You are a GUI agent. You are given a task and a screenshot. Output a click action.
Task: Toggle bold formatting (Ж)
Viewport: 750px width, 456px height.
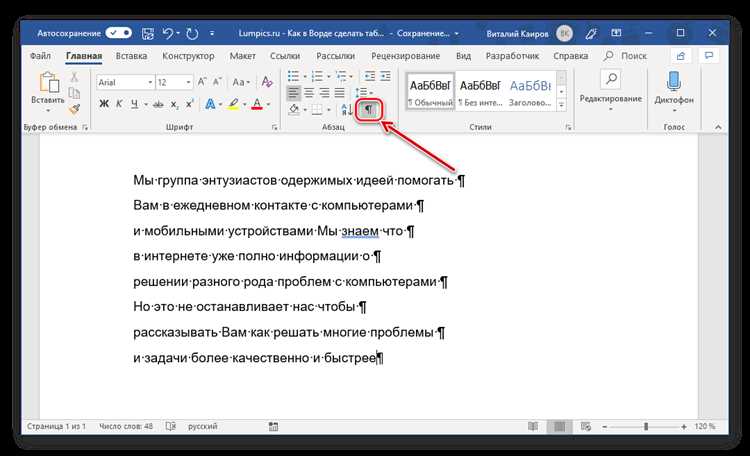point(104,104)
